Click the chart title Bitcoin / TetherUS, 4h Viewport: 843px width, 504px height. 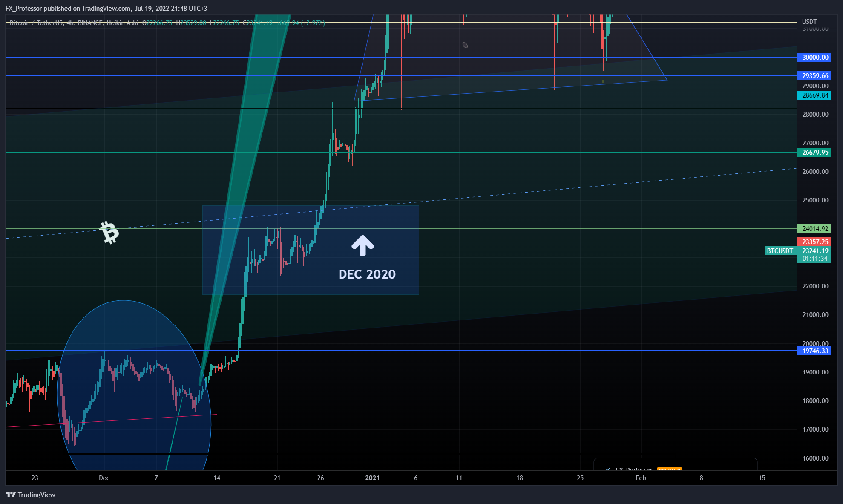point(41,23)
